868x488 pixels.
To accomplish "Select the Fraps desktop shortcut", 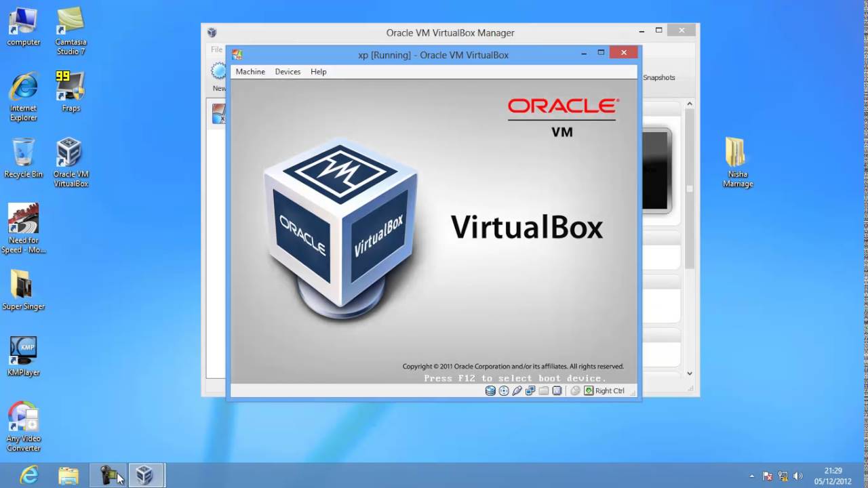I will click(71, 91).
